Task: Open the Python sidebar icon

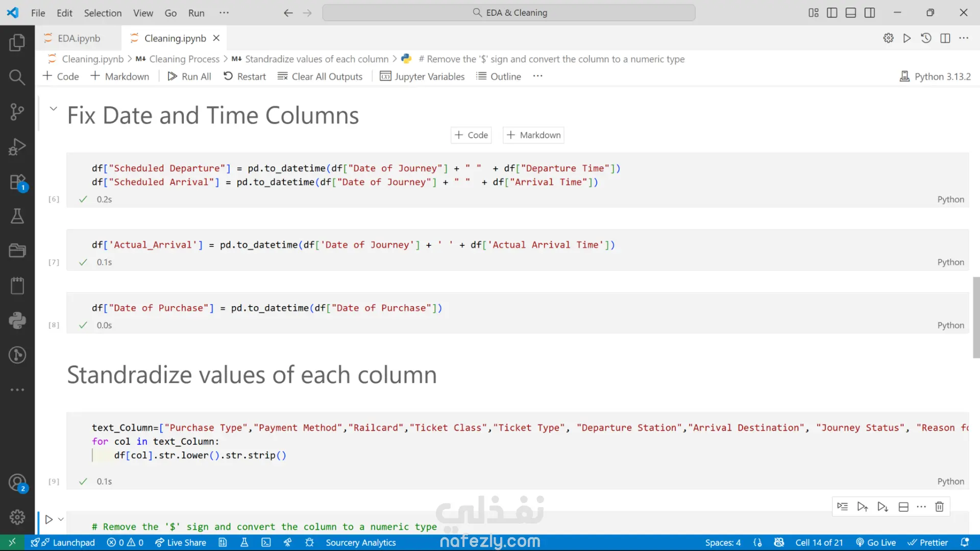Action: [x=17, y=320]
